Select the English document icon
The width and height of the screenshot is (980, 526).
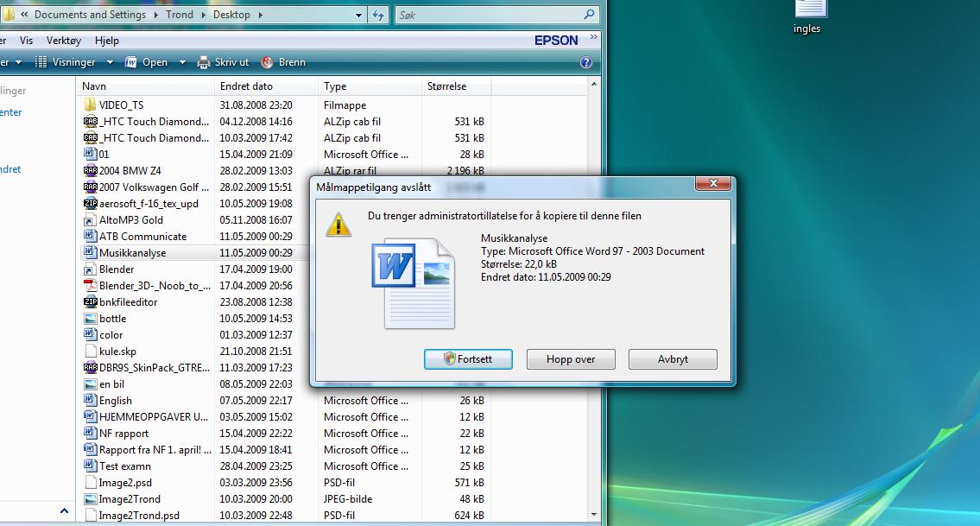click(x=90, y=400)
